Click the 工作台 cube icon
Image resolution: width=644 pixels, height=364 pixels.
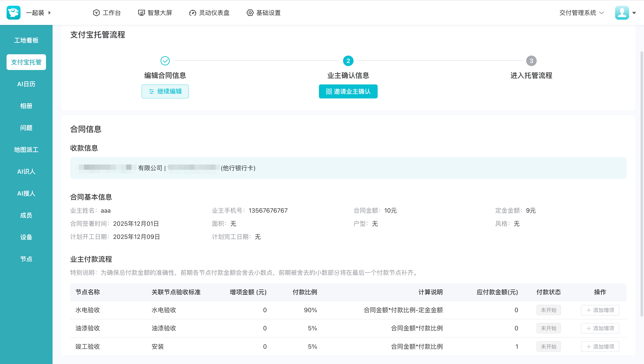[x=96, y=13]
